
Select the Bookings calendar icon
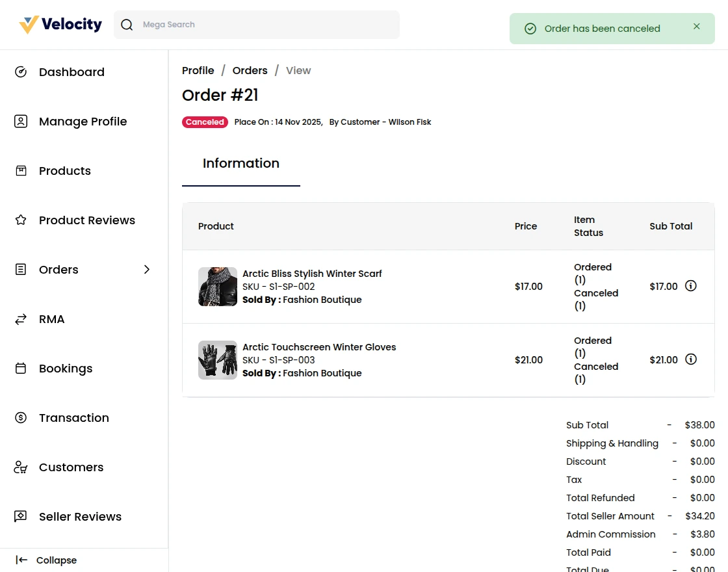click(21, 368)
